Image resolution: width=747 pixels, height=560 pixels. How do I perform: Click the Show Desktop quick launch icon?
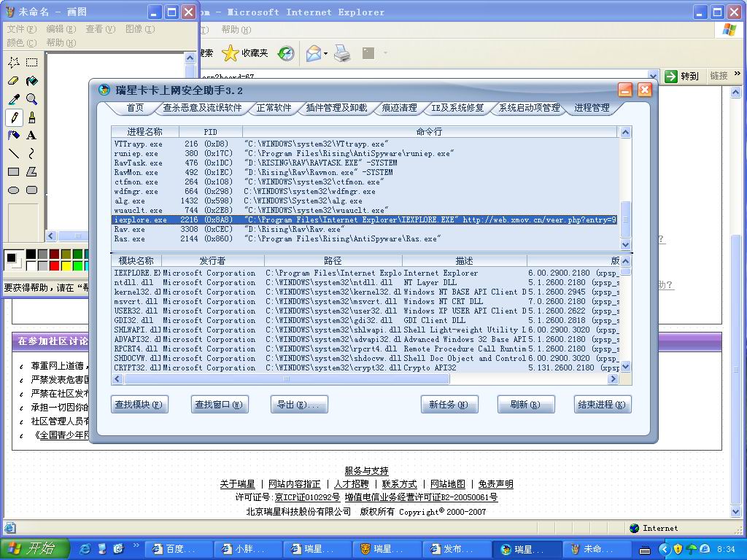[102, 549]
